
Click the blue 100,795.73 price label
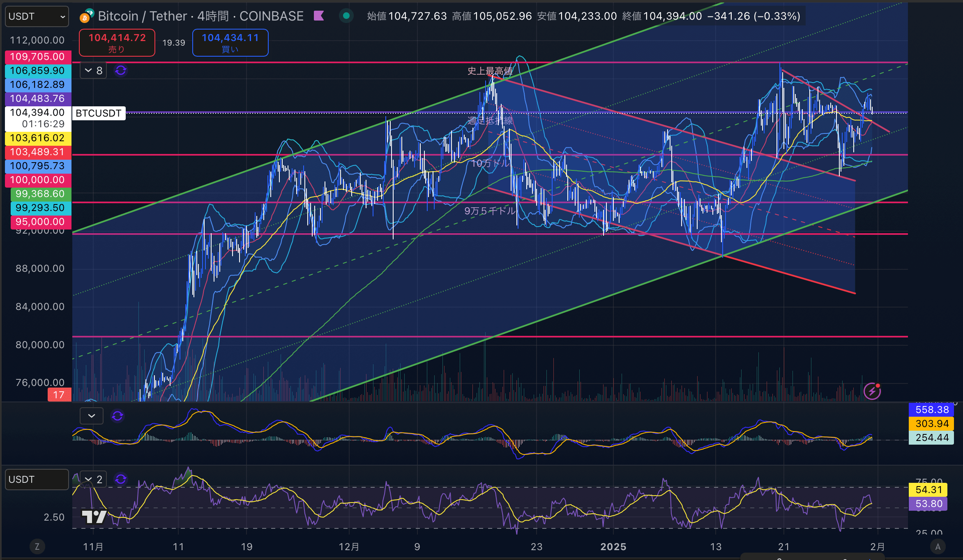pos(38,166)
